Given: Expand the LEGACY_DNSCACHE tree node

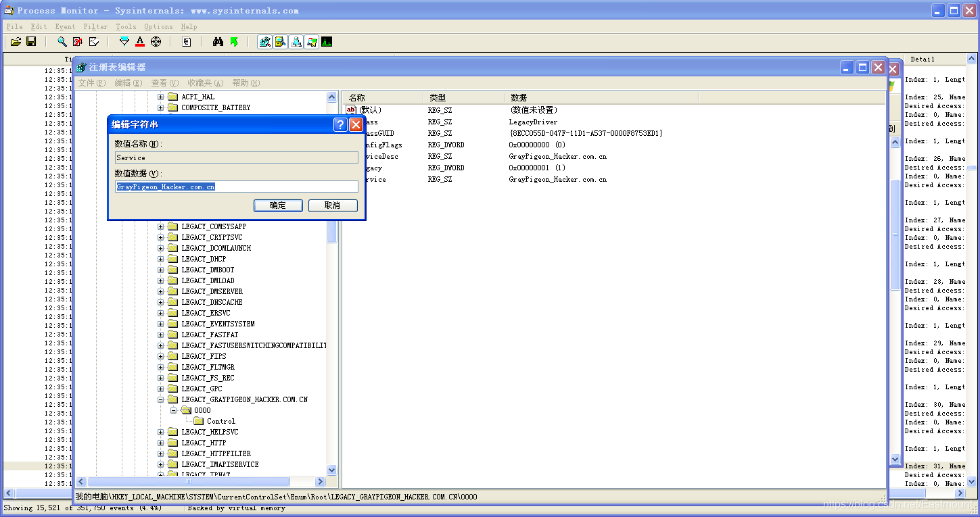Looking at the screenshot, I should [x=161, y=302].
